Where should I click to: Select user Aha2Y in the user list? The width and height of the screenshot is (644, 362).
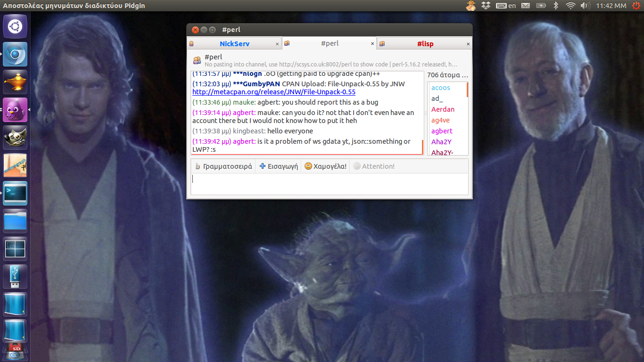tap(441, 142)
